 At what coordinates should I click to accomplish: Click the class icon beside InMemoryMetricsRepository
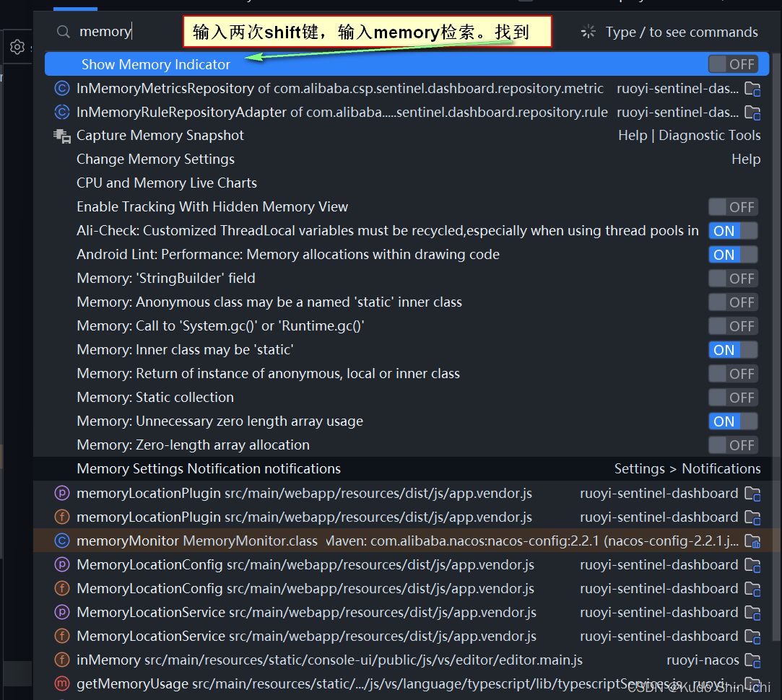pyautogui.click(x=61, y=88)
